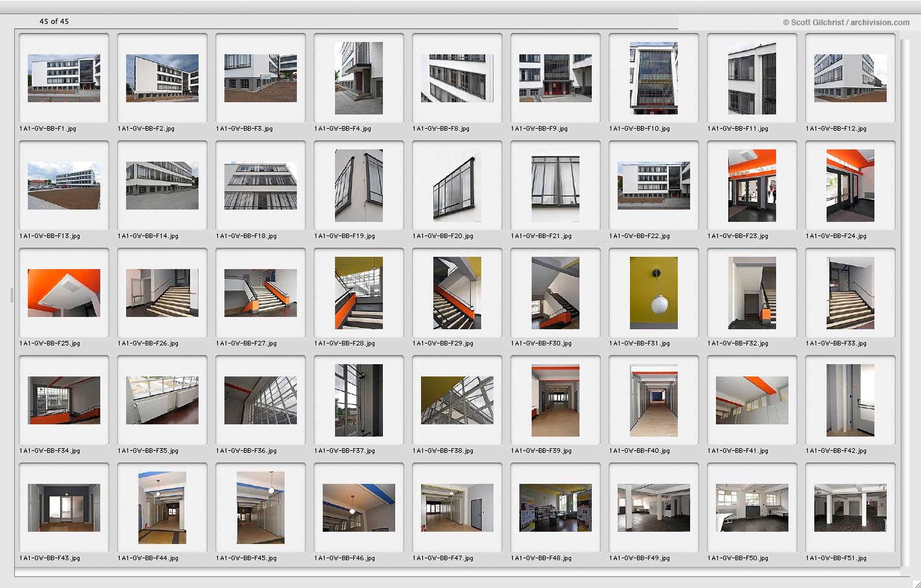This screenshot has height=588, width=921.
Task: Choose orange ceiling image 1A1-GW-BB-F25.jpg
Action: pos(64,293)
